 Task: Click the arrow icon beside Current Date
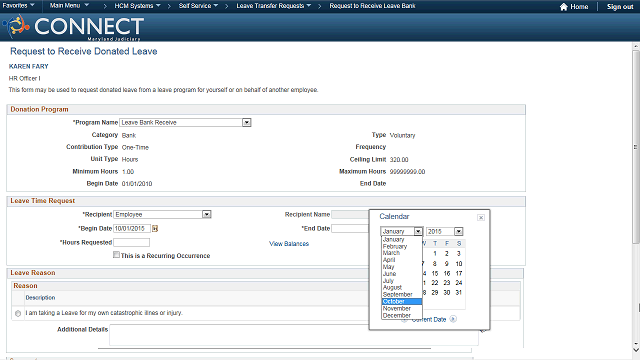[x=453, y=319]
